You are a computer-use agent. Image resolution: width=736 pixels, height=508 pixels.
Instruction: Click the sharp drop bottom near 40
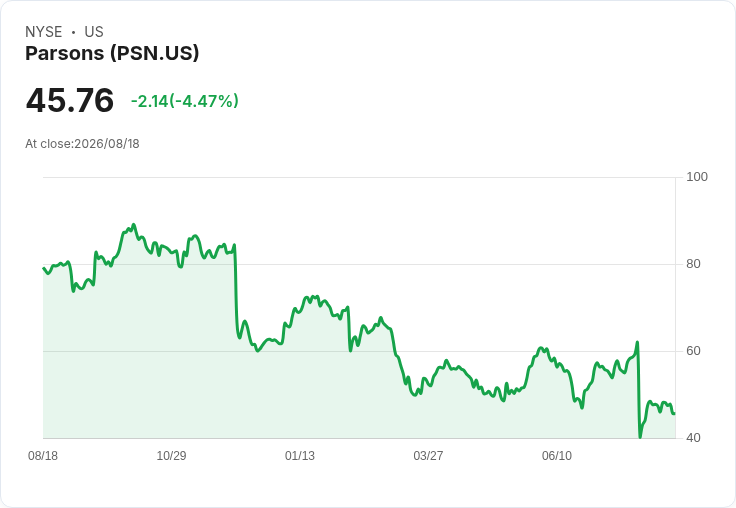tap(640, 437)
